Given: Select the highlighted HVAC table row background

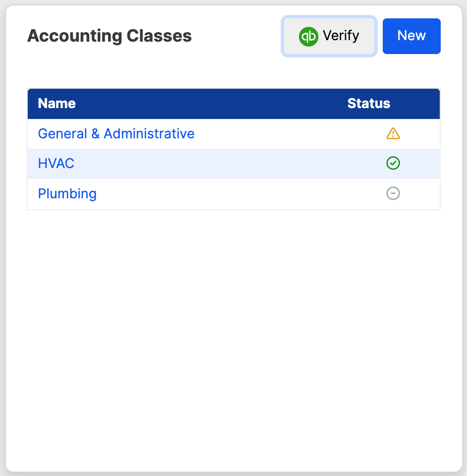Looking at the screenshot, I should (x=223, y=164).
